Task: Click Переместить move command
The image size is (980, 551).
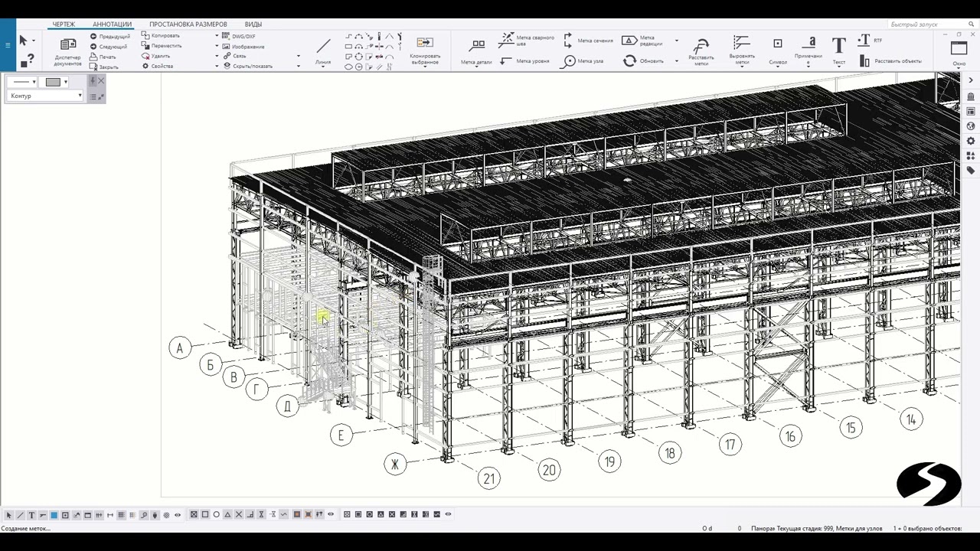Action: click(162, 46)
